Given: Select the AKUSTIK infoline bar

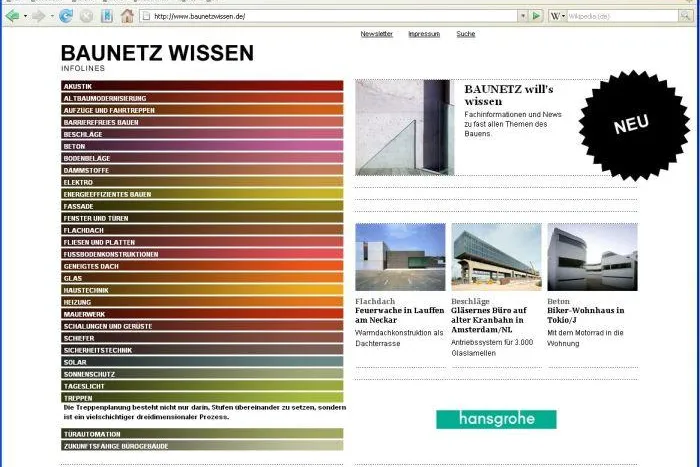Looking at the screenshot, I should 202,86.
